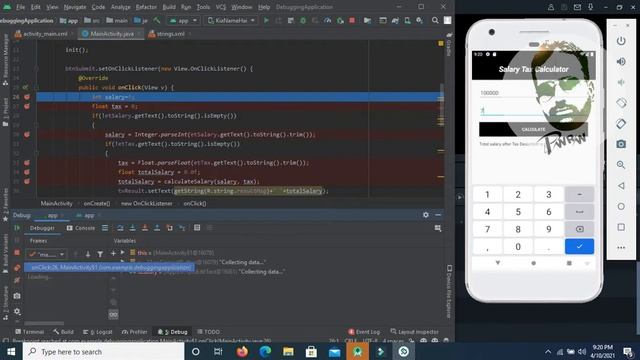Click the filter icon in Frames toolbar
Viewport: 640px width, 360px height.
click(x=100, y=254)
